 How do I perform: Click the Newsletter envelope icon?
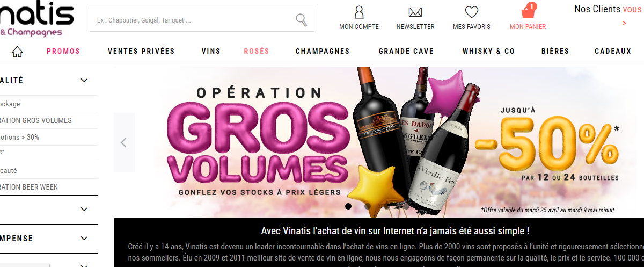415,12
